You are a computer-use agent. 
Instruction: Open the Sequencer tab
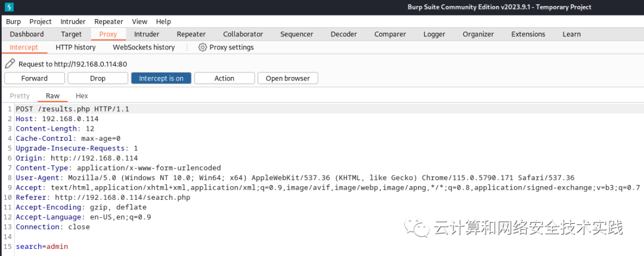point(297,34)
